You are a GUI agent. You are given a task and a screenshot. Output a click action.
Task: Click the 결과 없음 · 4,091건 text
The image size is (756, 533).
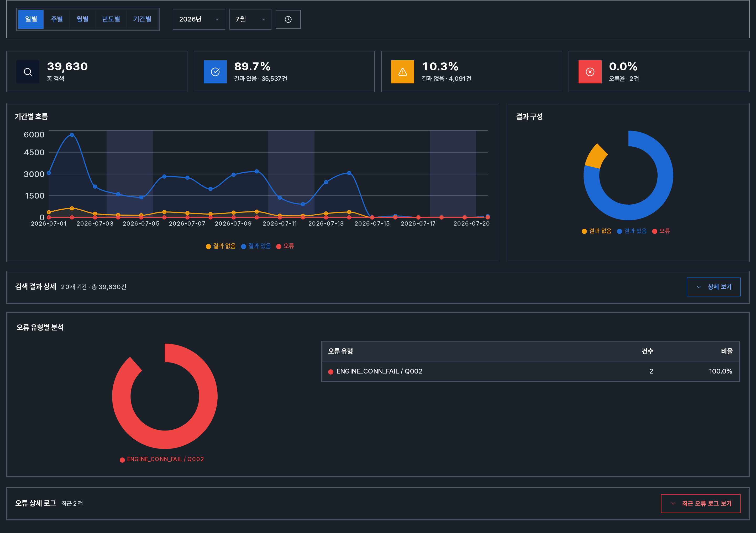tap(447, 79)
